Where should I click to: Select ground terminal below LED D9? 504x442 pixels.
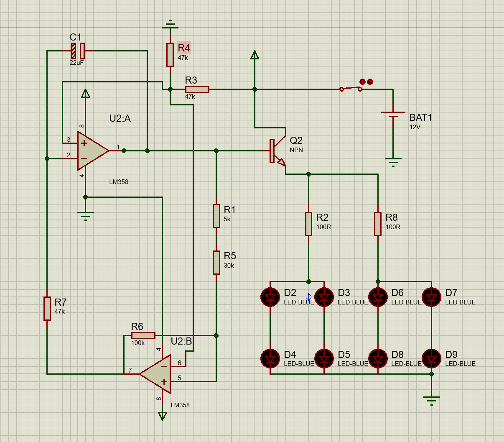[x=432, y=400]
